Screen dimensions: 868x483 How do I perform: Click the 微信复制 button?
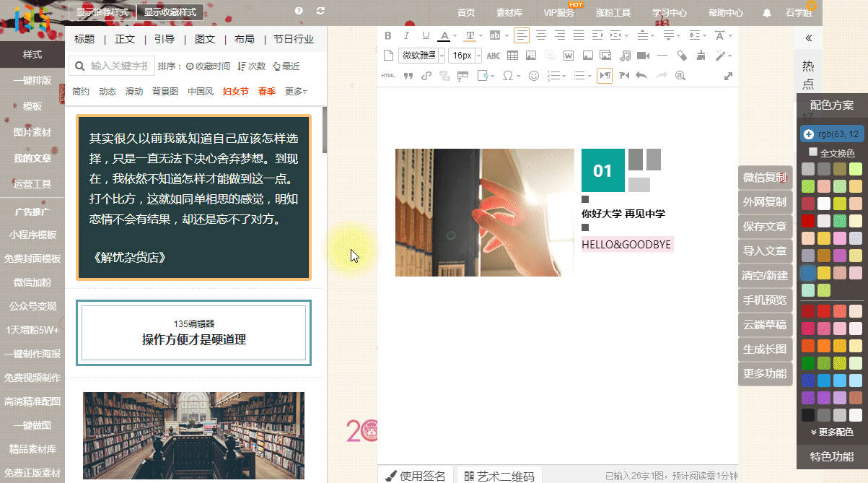tap(765, 178)
